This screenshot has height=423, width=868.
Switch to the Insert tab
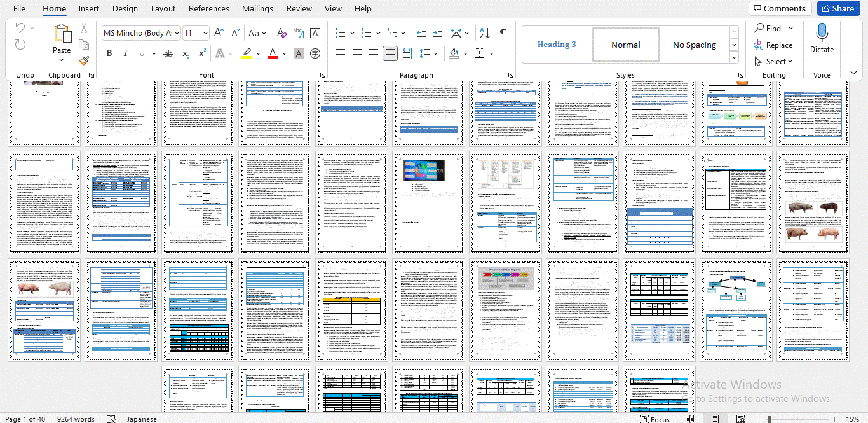coord(89,8)
